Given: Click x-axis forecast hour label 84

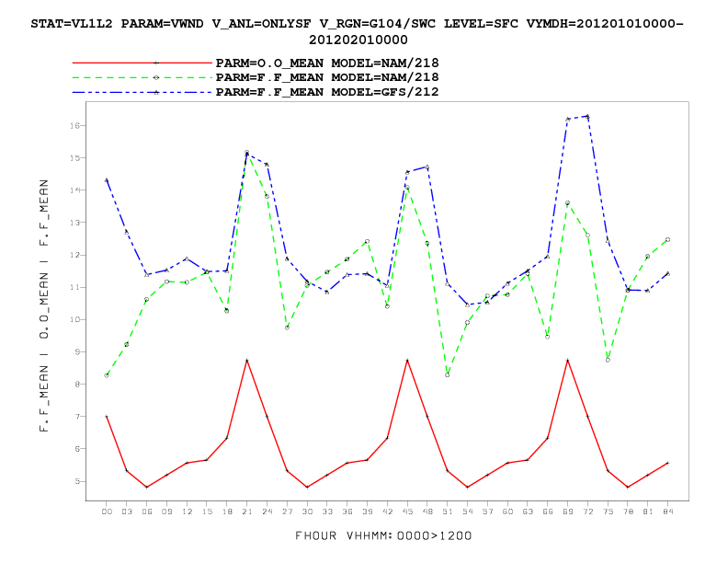Looking at the screenshot, I should (x=667, y=511).
